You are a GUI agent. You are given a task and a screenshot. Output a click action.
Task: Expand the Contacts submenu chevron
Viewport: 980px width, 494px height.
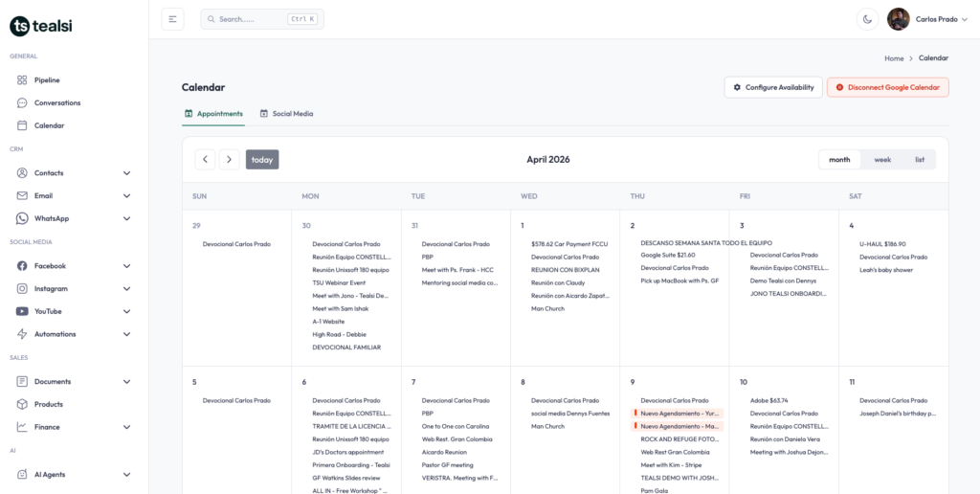click(126, 173)
